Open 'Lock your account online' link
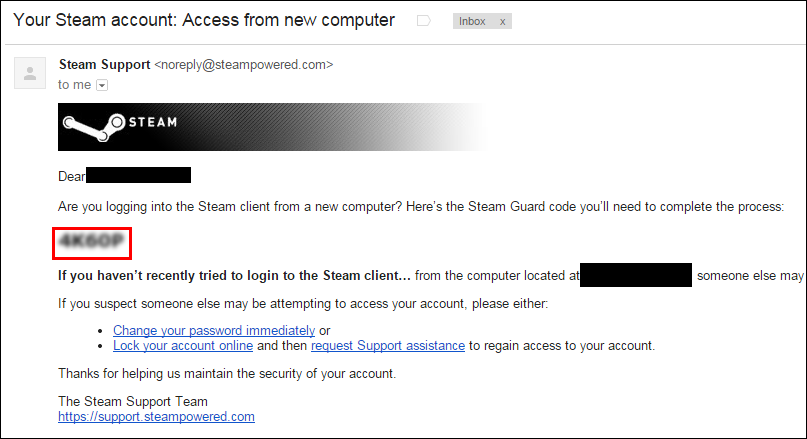The height and width of the screenshot is (439, 807). pos(183,345)
